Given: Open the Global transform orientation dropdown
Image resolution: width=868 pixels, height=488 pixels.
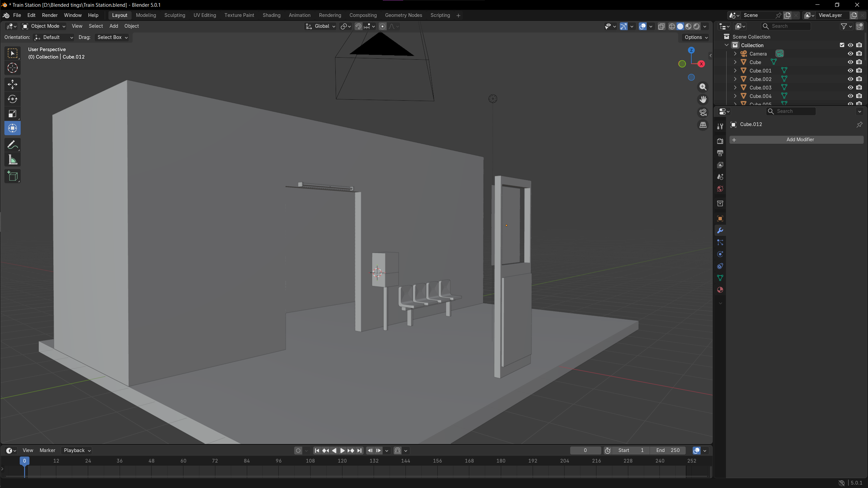Looking at the screenshot, I should click(x=320, y=26).
